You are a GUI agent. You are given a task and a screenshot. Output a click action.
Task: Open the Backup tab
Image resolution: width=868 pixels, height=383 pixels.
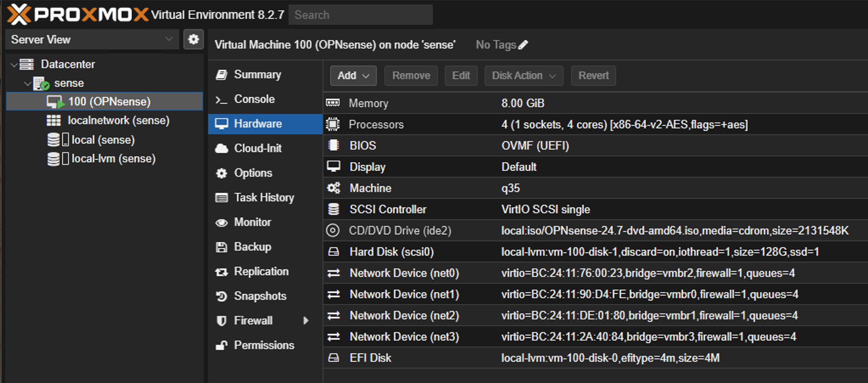(x=265, y=247)
